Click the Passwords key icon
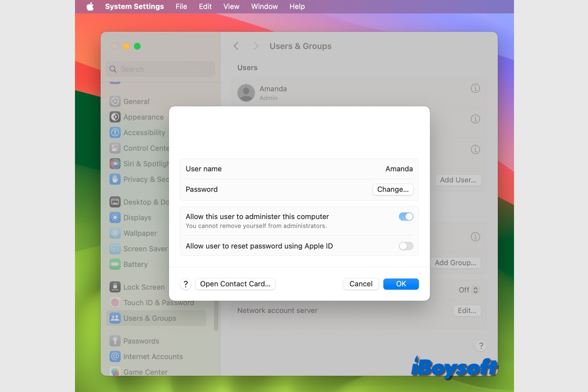The image size is (588, 392). (x=115, y=341)
